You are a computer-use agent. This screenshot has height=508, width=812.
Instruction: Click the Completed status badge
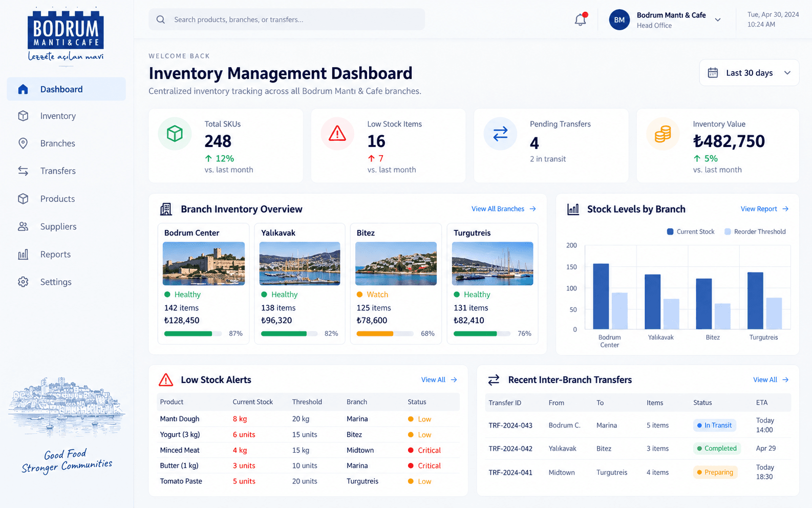[x=717, y=448]
